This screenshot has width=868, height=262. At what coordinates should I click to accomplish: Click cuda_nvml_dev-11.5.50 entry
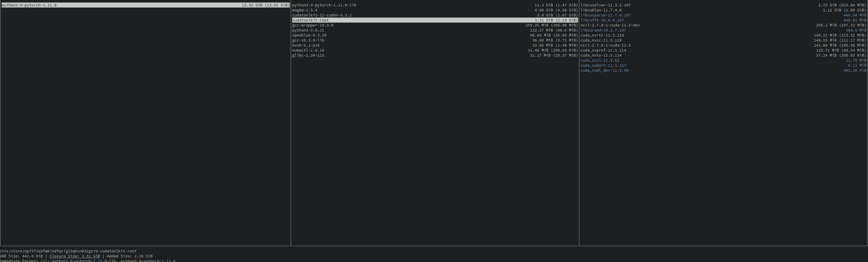tap(604, 71)
